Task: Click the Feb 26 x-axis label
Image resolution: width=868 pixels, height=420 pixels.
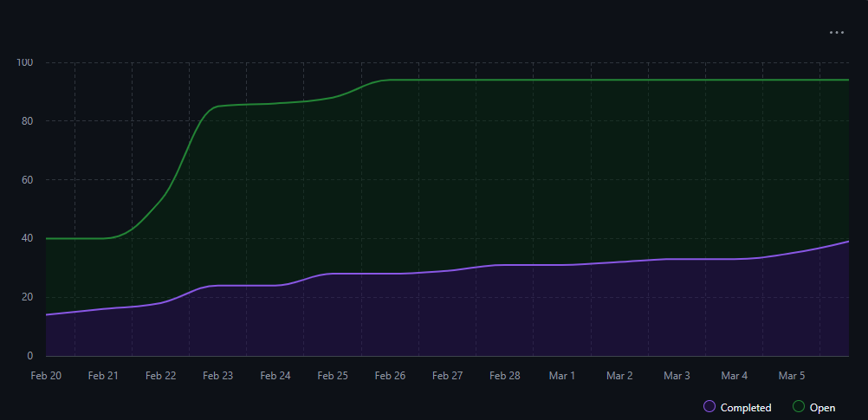Action: tap(390, 376)
